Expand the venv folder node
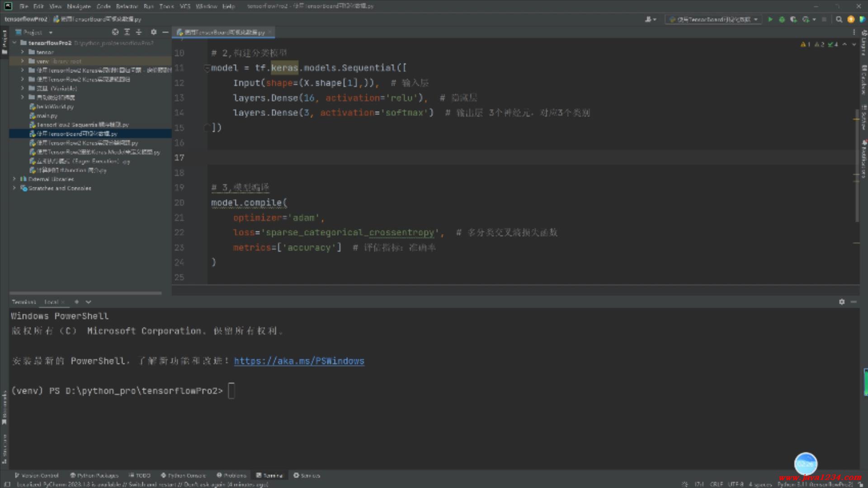The image size is (868, 488). tap(22, 61)
